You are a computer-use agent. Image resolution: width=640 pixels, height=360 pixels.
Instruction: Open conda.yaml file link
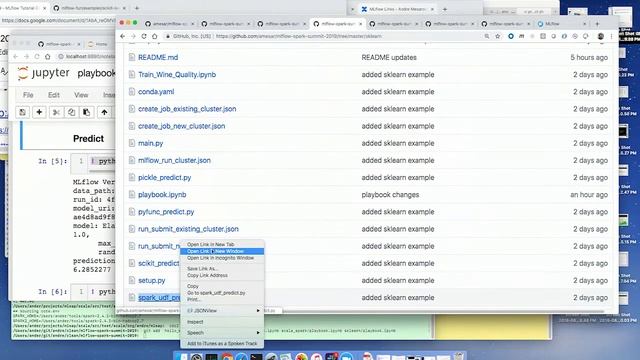156,91
